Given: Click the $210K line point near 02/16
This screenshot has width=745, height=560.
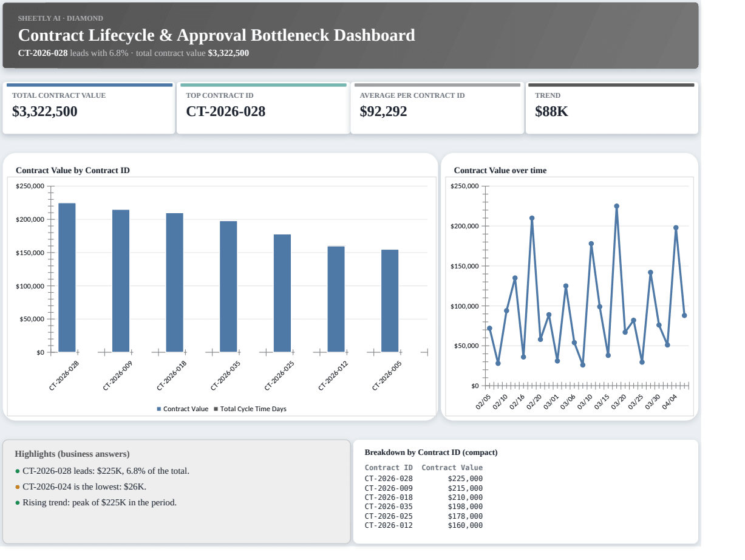Looking at the screenshot, I should click(x=532, y=218).
